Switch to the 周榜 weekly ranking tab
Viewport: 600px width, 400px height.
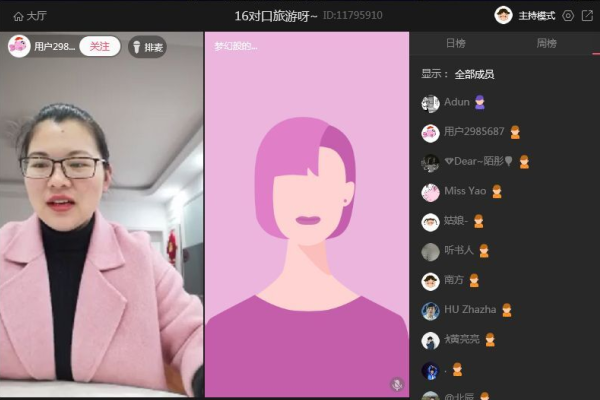(x=546, y=44)
